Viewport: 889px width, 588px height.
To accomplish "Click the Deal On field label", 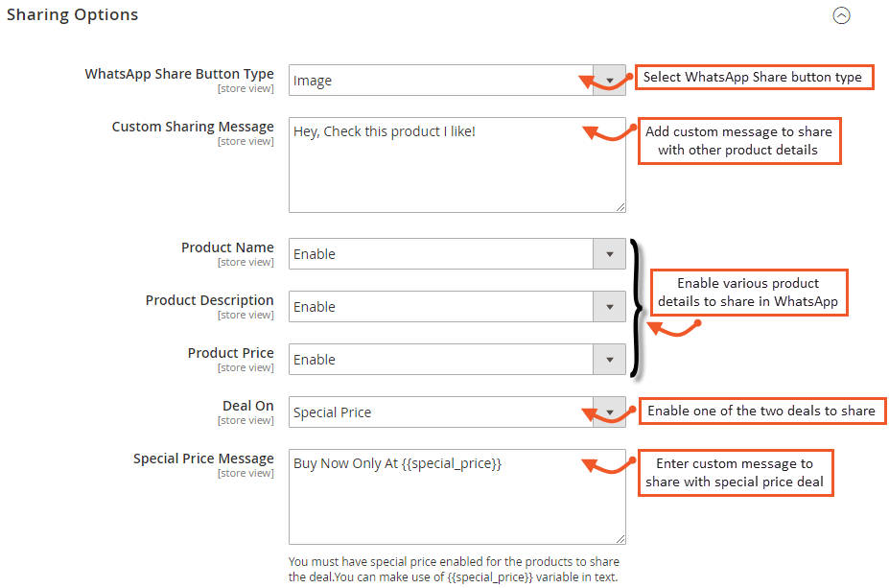I will click(248, 406).
